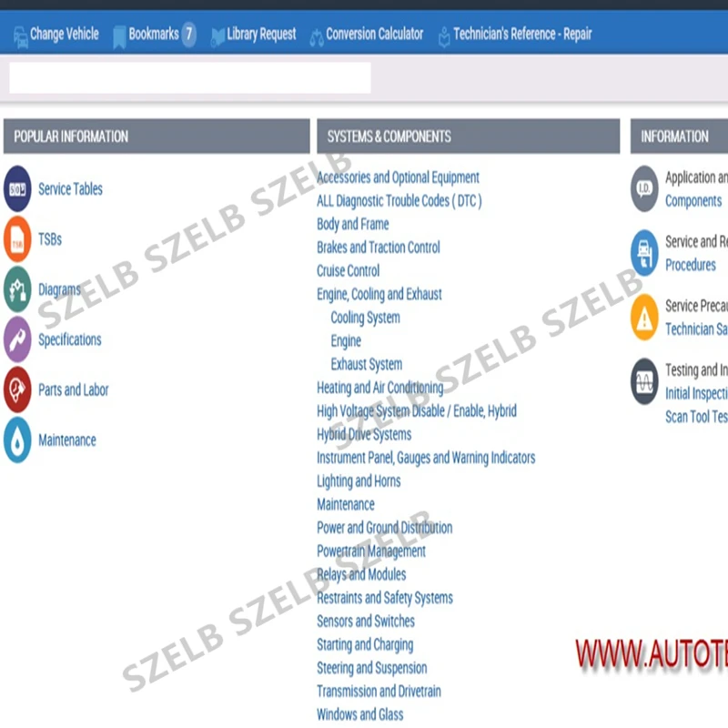Click inside the white search field
Viewport: 728px width, 728px height.
pos(190,78)
